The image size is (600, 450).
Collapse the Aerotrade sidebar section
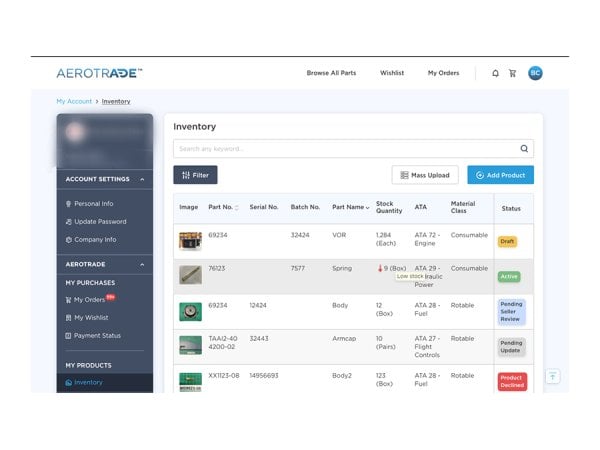coord(142,265)
